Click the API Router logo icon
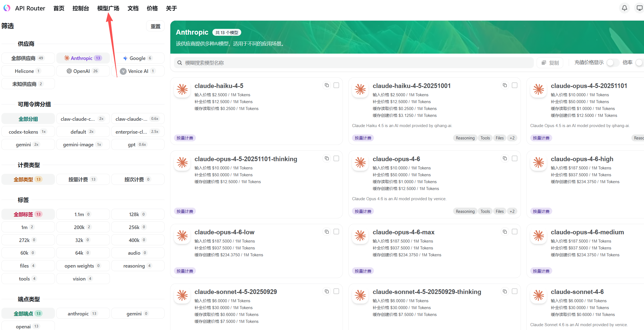Image resolution: width=644 pixels, height=330 pixels. pos(7,8)
